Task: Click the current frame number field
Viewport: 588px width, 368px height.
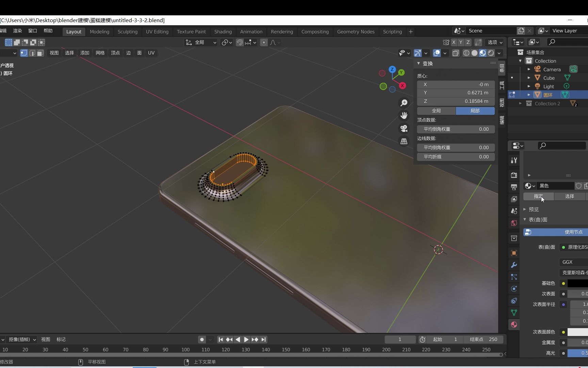Action: pos(400,339)
